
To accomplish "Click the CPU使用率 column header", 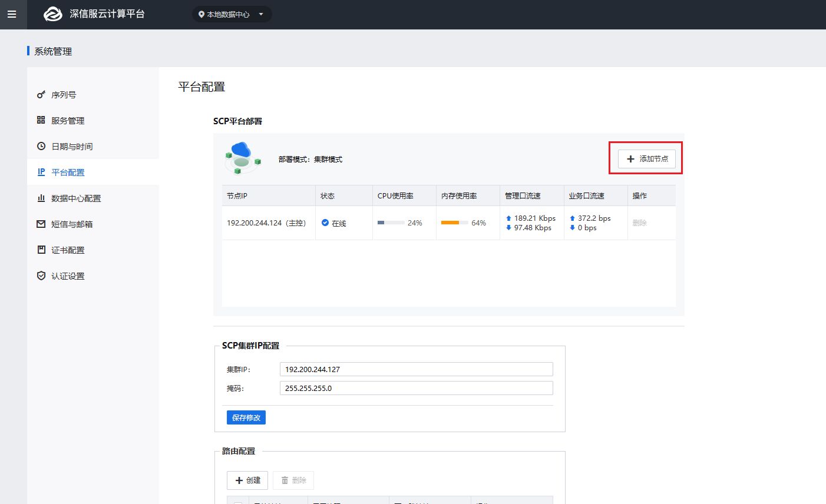I will click(405, 195).
